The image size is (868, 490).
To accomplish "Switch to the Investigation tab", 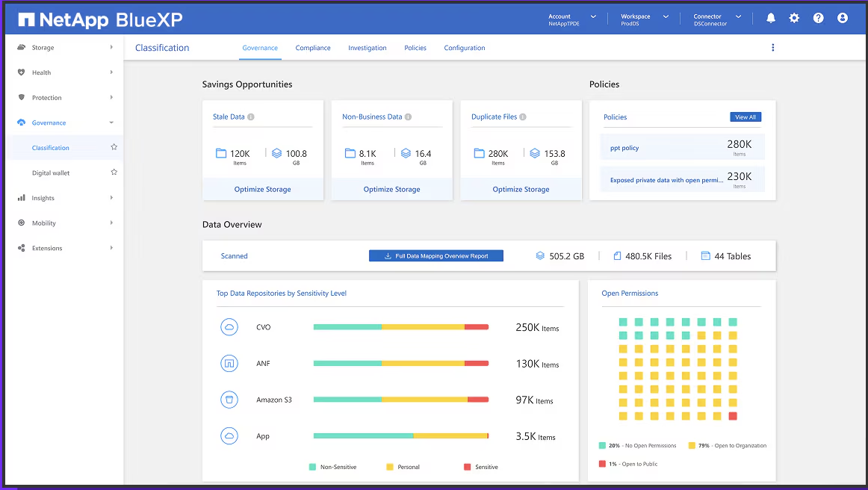I will 367,48.
